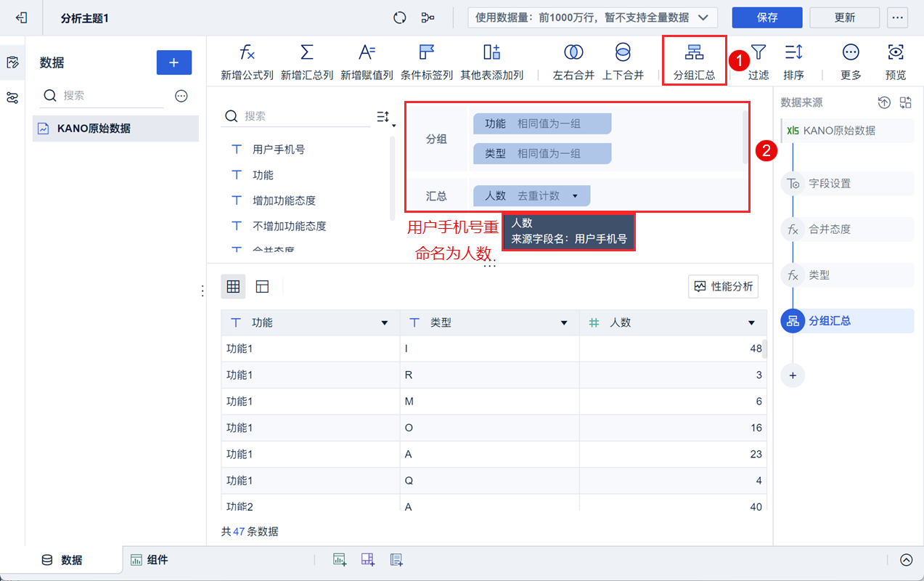Switch to the 数据 bottom tab
Viewport: 924px width, 581px height.
[x=62, y=560]
